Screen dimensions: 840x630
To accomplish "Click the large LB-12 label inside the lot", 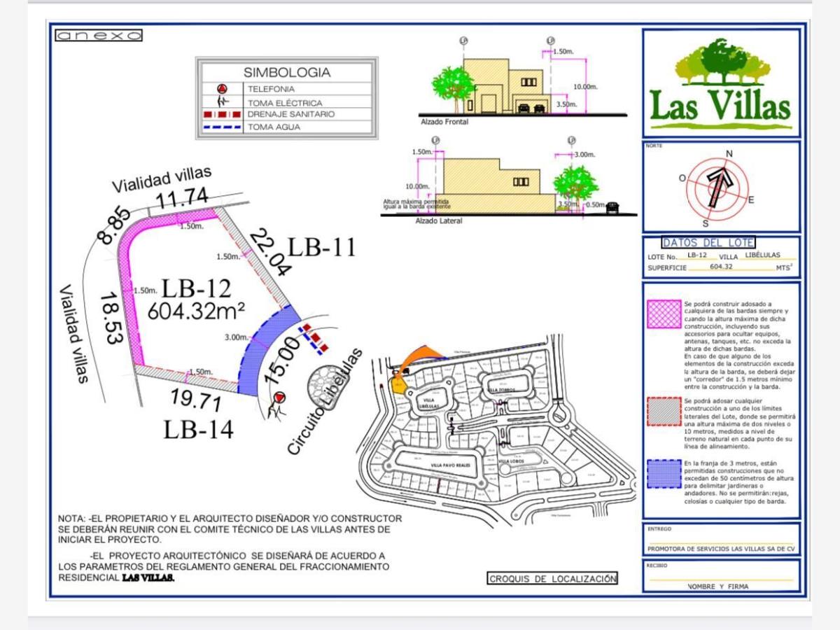I will click(x=196, y=288).
